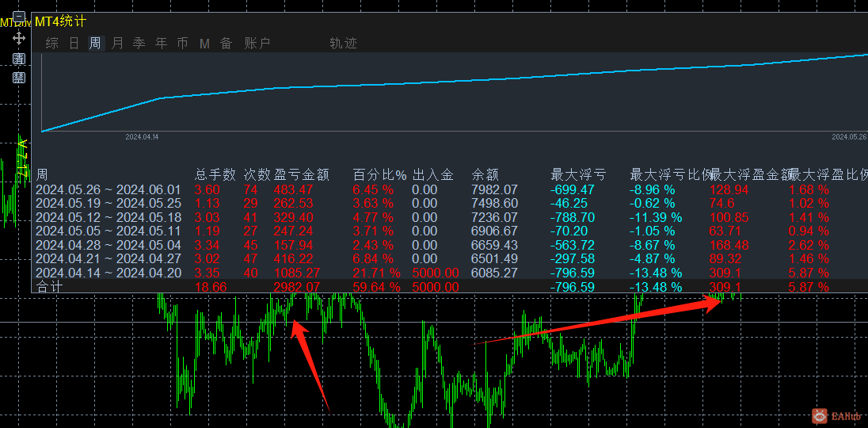This screenshot has height=428, width=868.
Task: Click the bottom boxed-character button in left icon column
Action: [x=19, y=77]
